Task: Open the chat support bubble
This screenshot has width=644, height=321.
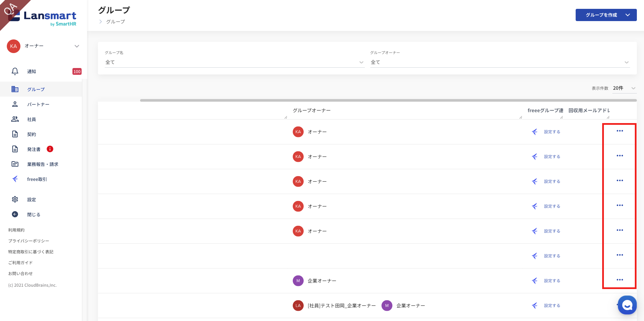Action: point(627,305)
